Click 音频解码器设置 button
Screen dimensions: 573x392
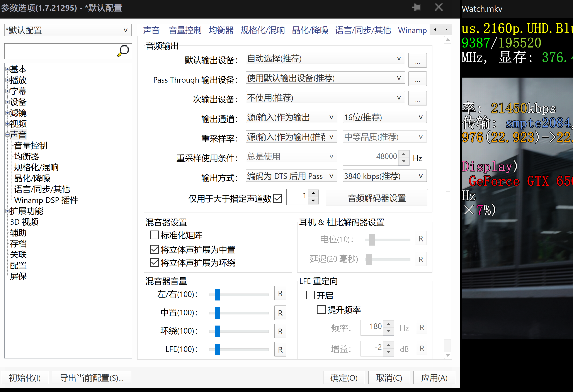coord(376,198)
